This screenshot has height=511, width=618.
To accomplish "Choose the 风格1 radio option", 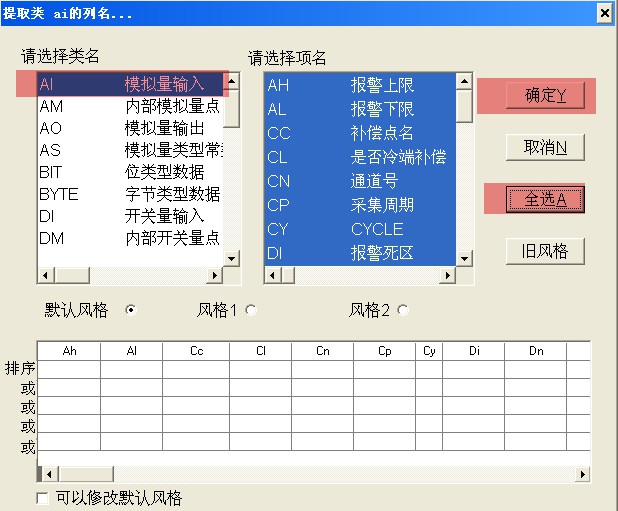I will 251,310.
